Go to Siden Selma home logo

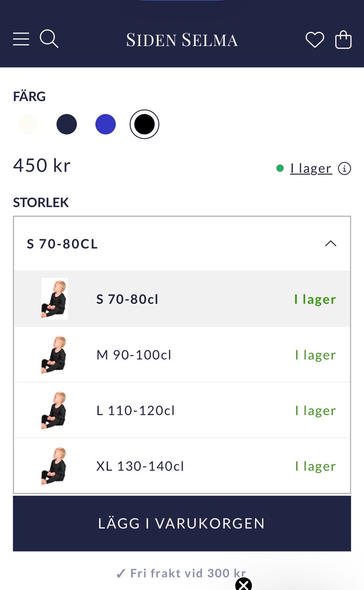point(182,40)
